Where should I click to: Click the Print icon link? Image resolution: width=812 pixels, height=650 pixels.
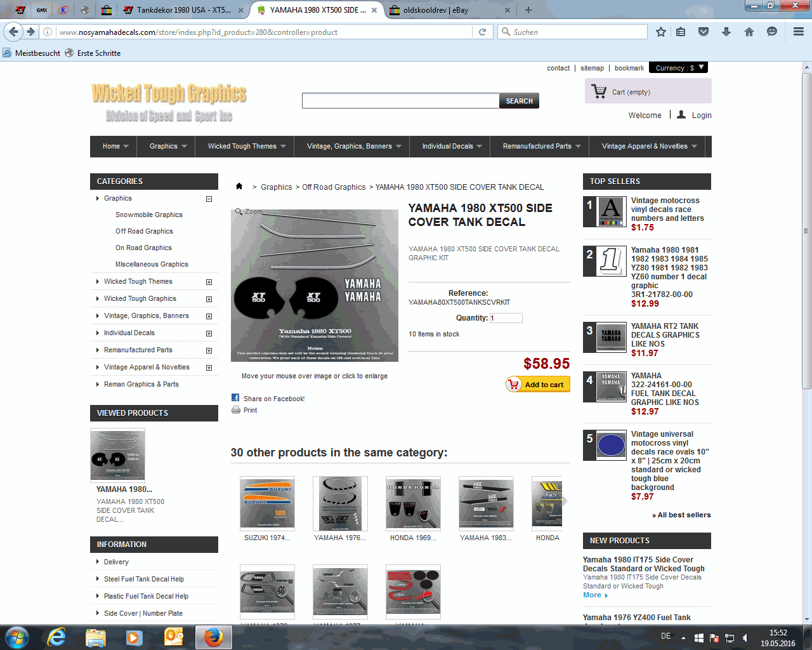(236, 411)
